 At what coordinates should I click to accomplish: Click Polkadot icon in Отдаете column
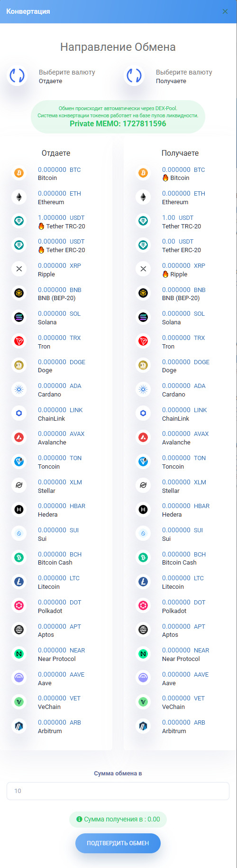[19, 606]
